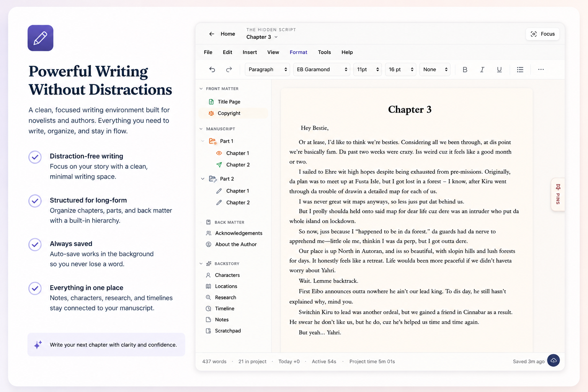Go to Home

228,34
